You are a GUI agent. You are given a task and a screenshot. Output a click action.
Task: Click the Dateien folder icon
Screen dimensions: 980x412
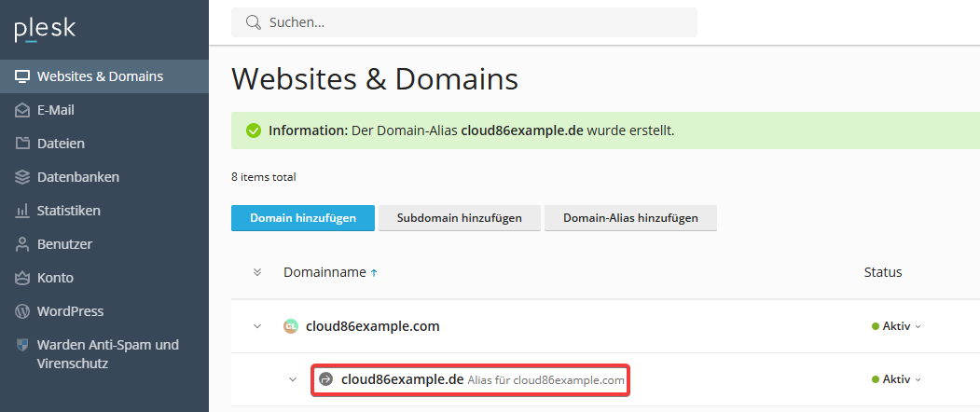point(22,144)
